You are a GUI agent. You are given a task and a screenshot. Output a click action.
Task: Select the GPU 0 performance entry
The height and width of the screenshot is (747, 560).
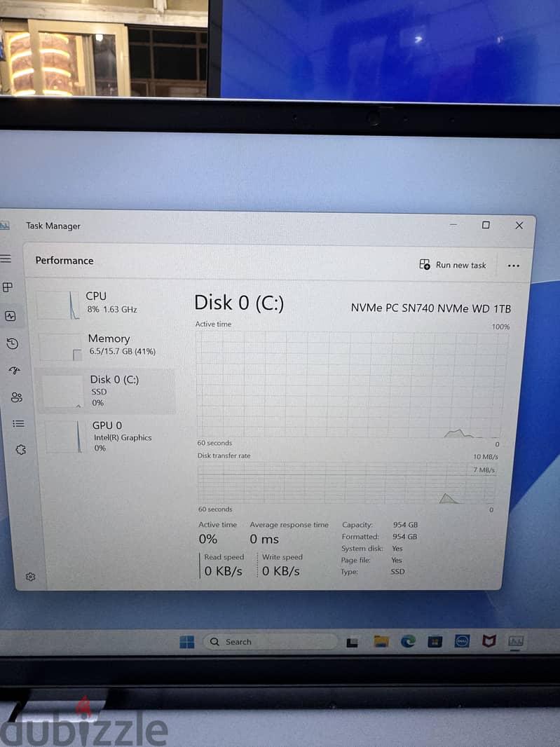(108, 437)
